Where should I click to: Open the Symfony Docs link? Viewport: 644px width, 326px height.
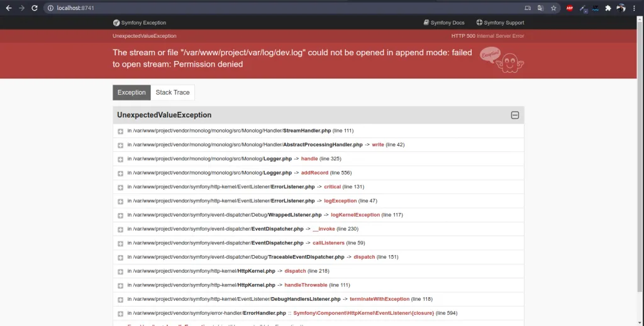pos(443,23)
